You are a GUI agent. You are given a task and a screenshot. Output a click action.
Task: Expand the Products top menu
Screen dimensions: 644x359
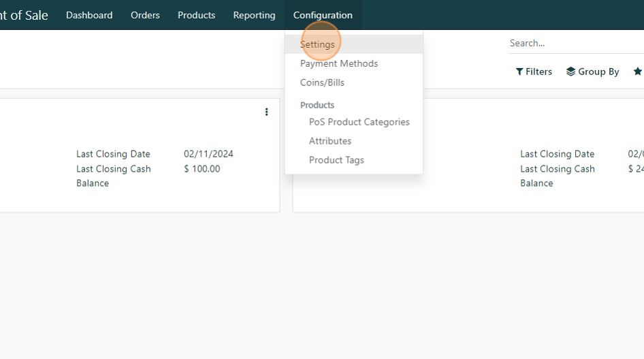point(196,15)
